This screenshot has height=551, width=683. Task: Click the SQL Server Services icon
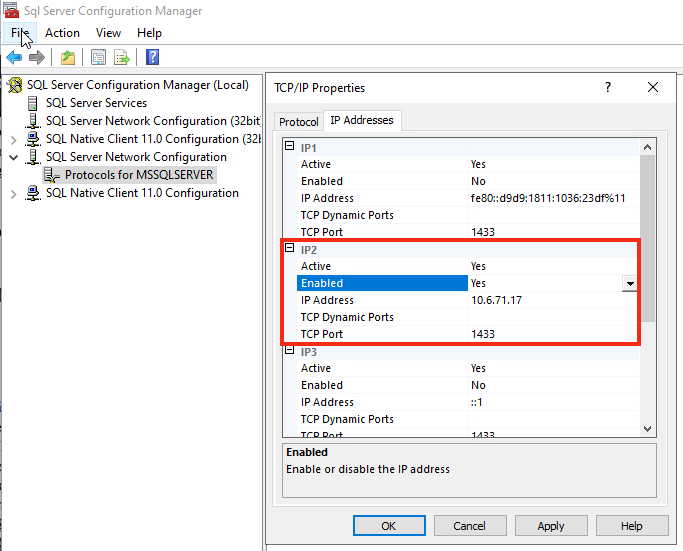pos(33,103)
